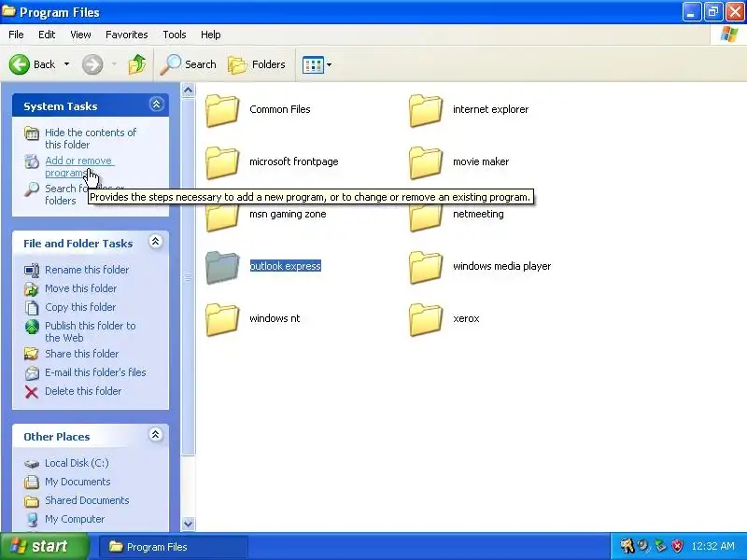This screenshot has height=560, width=747.
Task: Toggle the Folders pane button
Action: (x=257, y=64)
